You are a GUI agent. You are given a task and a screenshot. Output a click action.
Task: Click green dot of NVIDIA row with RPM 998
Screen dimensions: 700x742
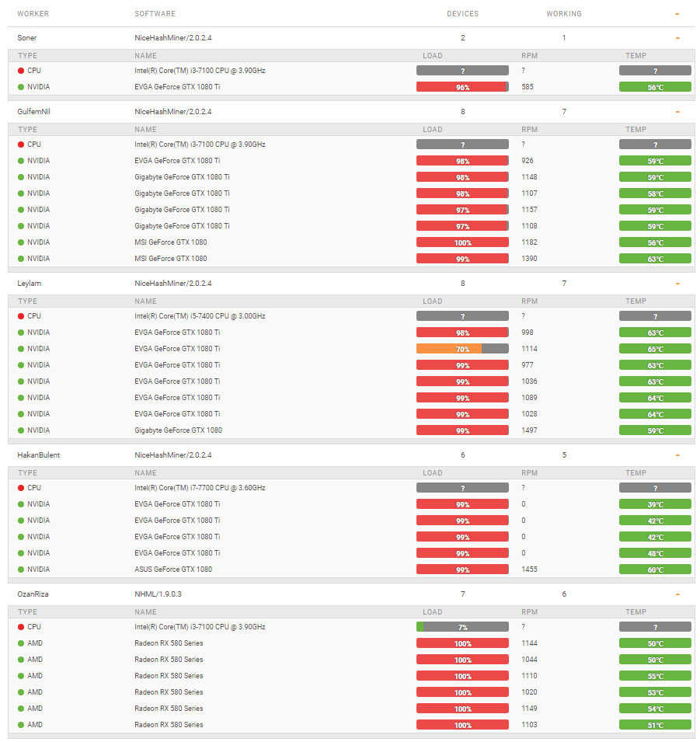[x=21, y=333]
